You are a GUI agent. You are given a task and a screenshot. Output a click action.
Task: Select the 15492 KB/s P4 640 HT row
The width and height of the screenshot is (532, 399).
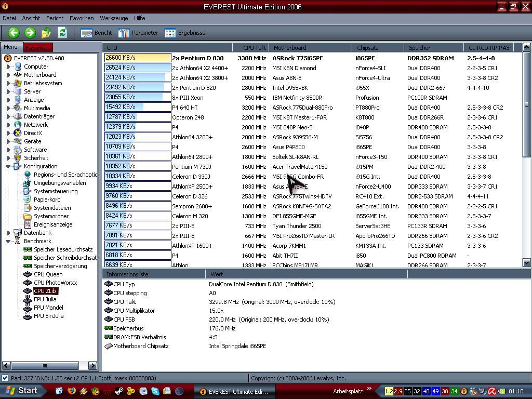pyautogui.click(x=312, y=108)
